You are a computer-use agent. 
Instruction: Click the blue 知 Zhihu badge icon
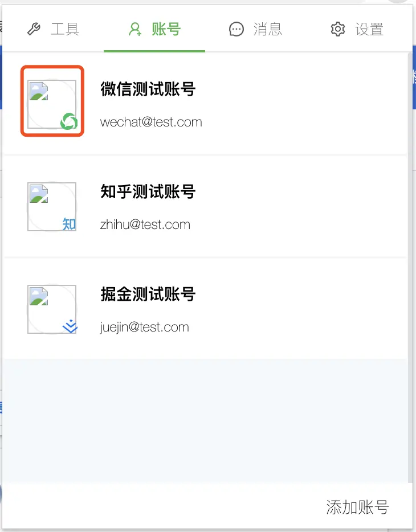[69, 224]
